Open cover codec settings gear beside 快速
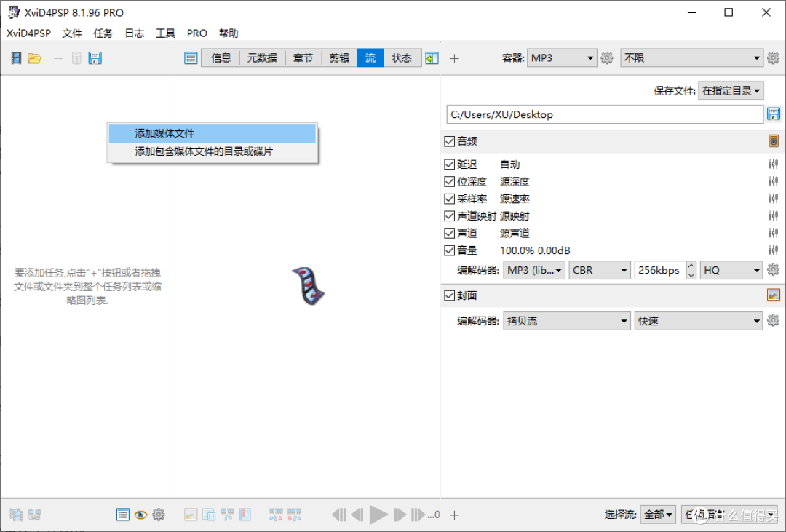Viewport: 786px width, 532px height. pyautogui.click(x=773, y=320)
